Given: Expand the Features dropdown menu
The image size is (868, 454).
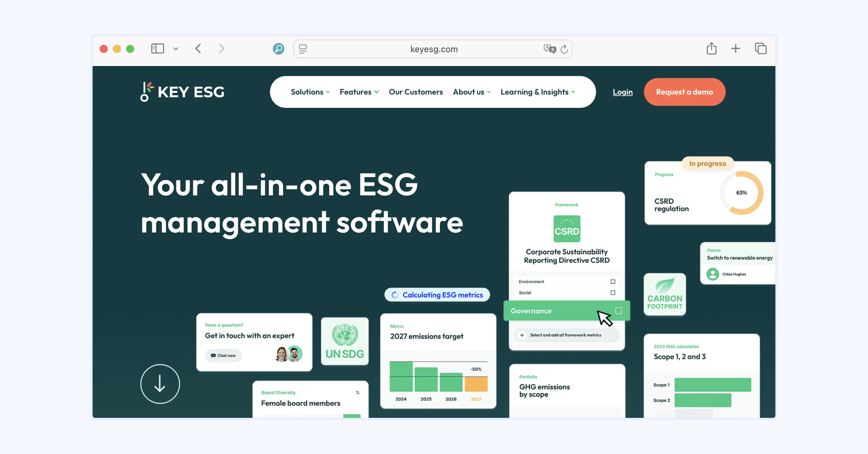Looking at the screenshot, I should [x=359, y=92].
